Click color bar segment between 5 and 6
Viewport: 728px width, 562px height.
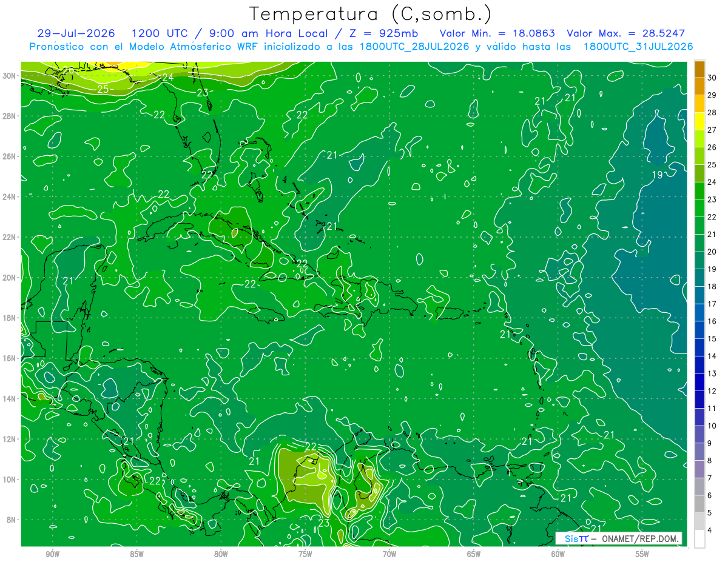[x=699, y=504]
